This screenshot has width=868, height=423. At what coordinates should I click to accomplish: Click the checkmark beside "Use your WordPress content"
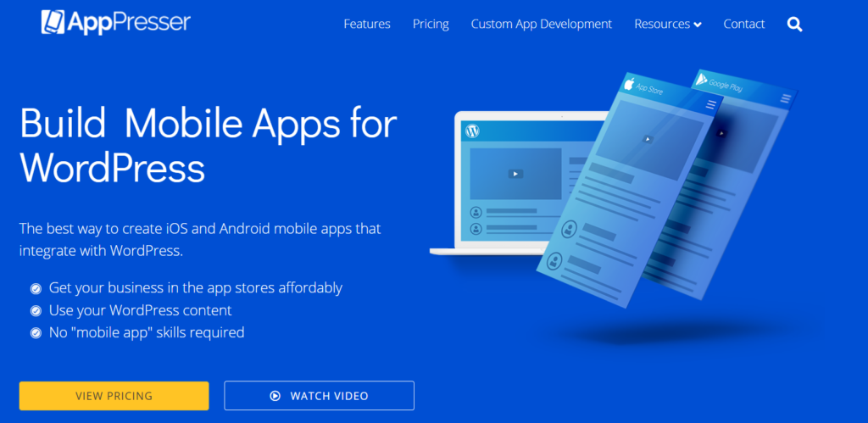tap(36, 311)
